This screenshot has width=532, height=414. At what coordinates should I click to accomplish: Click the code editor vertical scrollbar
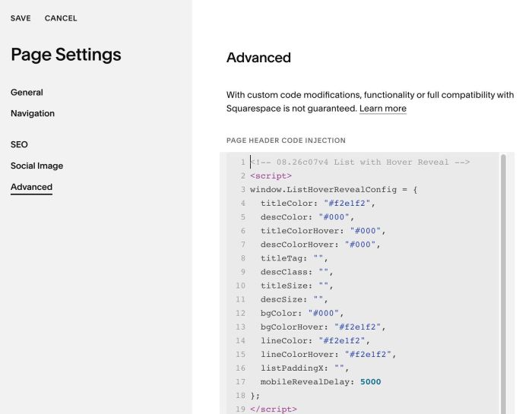click(503, 283)
